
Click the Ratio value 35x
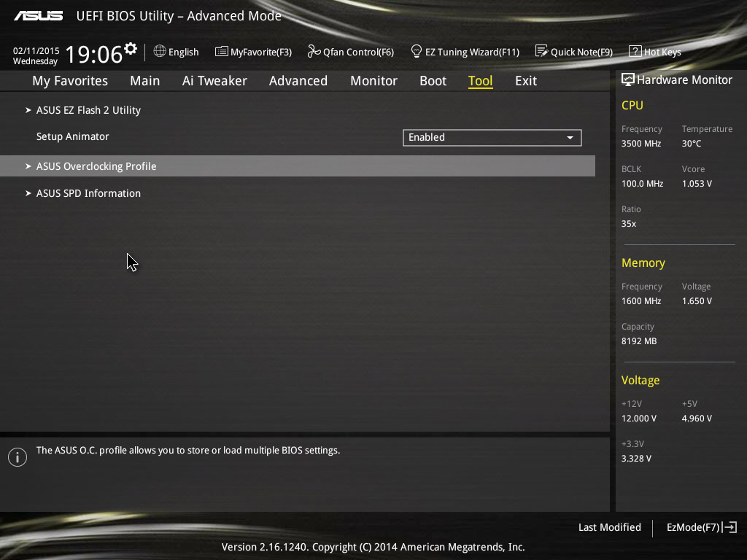628,223
